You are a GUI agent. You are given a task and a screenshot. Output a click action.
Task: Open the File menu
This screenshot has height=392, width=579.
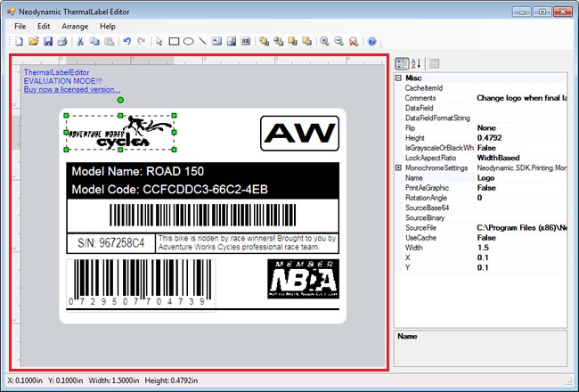click(x=20, y=26)
